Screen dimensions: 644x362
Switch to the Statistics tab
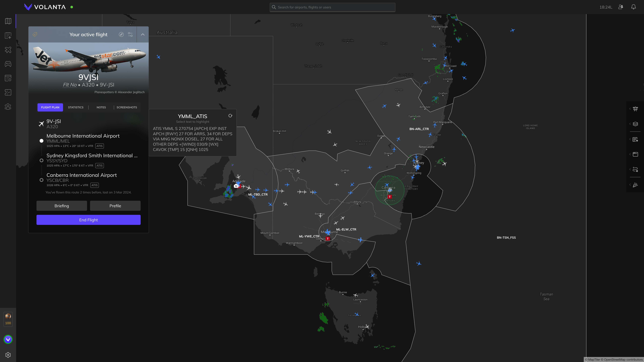[76, 107]
